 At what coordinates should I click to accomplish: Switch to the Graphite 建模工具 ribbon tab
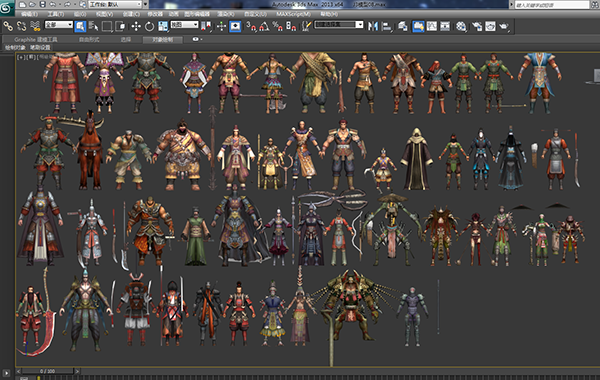(x=36, y=39)
